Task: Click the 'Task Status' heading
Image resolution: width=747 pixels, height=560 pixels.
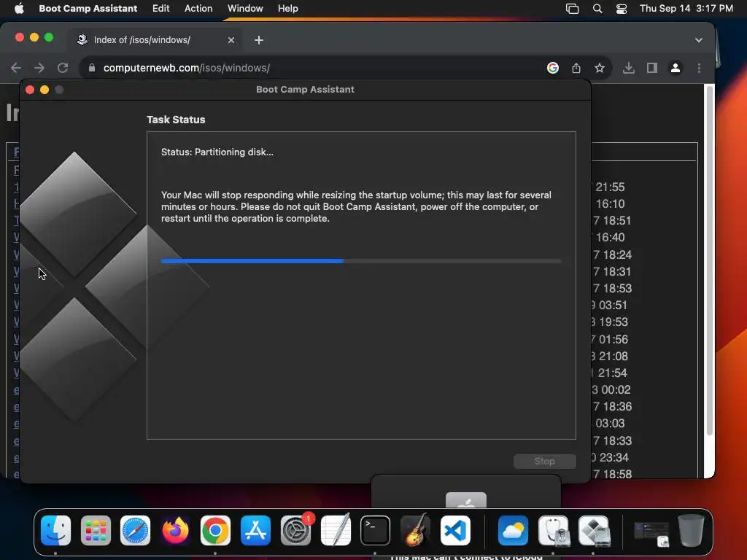Action: pyautogui.click(x=176, y=120)
